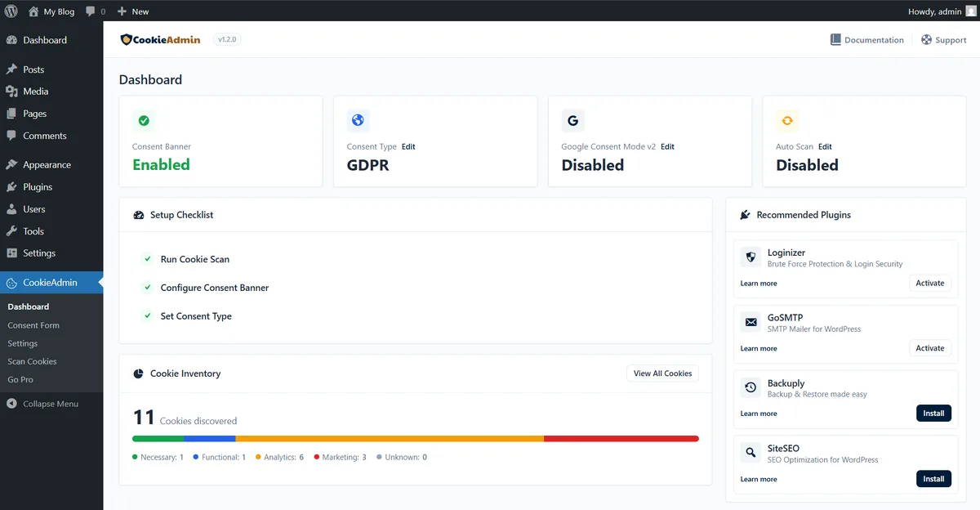Click the blue Functional bar segment
This screenshot has width=980, height=510.
pyautogui.click(x=210, y=439)
